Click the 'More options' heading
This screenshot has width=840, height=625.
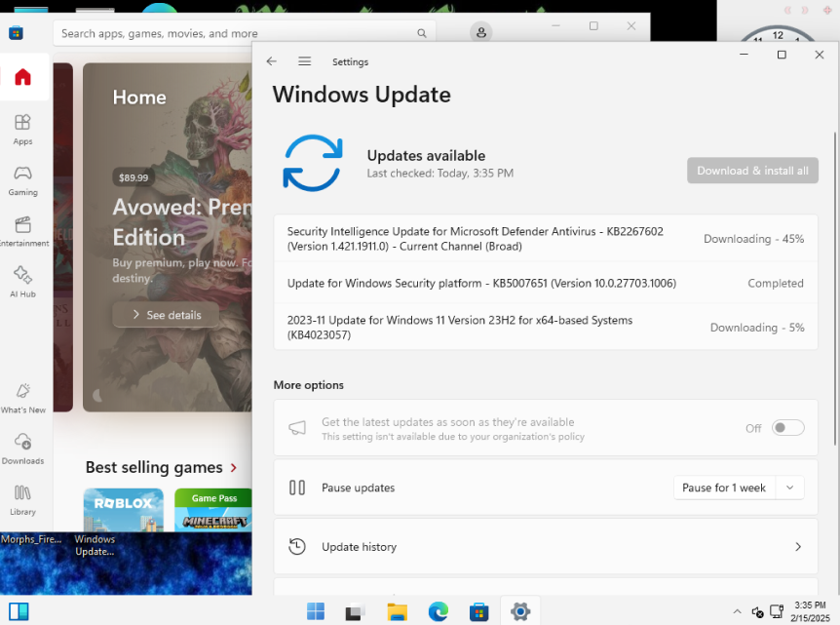point(309,385)
